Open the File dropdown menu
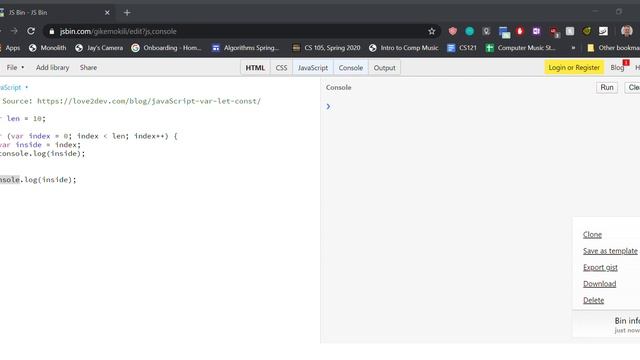Image resolution: width=640 pixels, height=360 pixels. [x=15, y=67]
